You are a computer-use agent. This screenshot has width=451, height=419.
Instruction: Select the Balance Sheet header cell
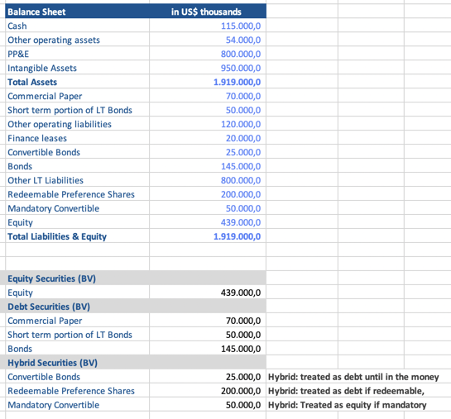[77, 12]
